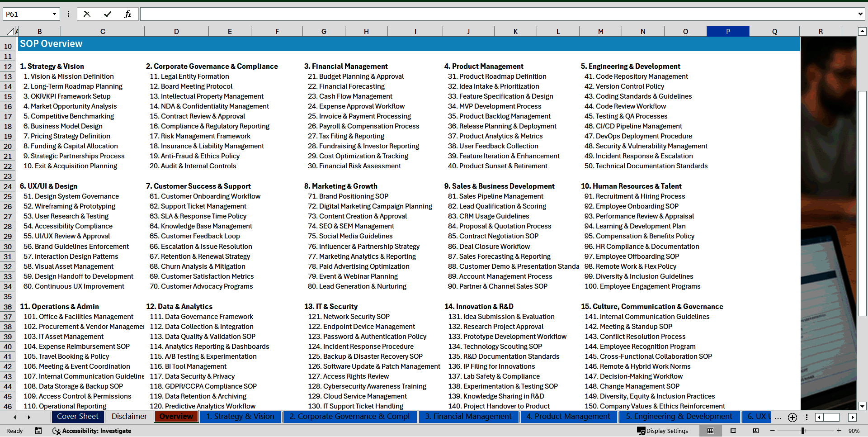The image size is (868, 437).
Task: Click the zoom slider handle
Action: [x=803, y=431]
